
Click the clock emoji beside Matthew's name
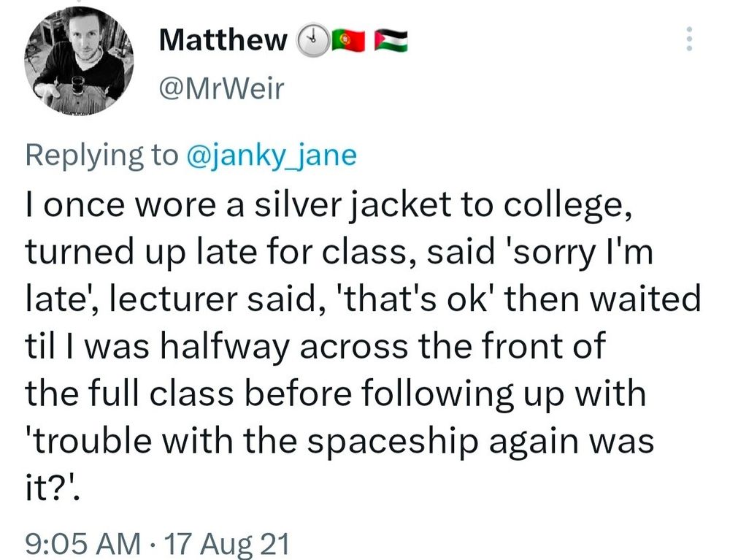point(312,41)
